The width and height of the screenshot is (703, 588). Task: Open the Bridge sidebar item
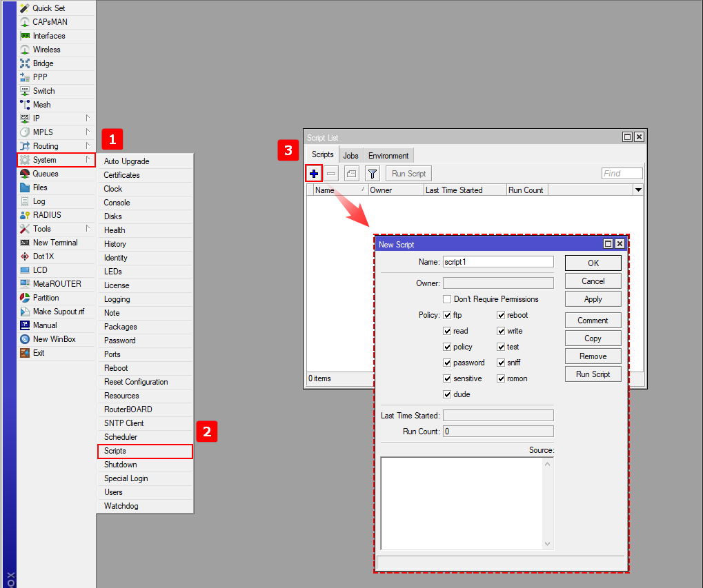(x=43, y=63)
